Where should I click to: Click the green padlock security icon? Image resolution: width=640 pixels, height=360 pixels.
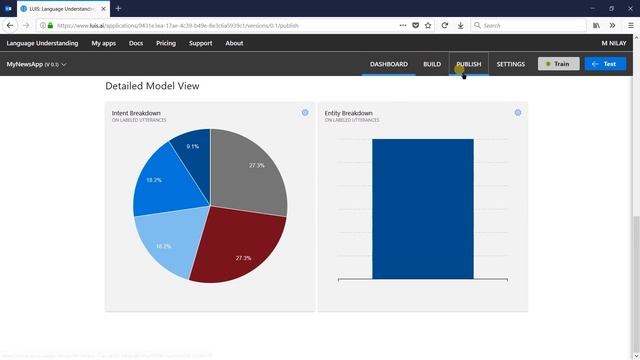point(50,25)
